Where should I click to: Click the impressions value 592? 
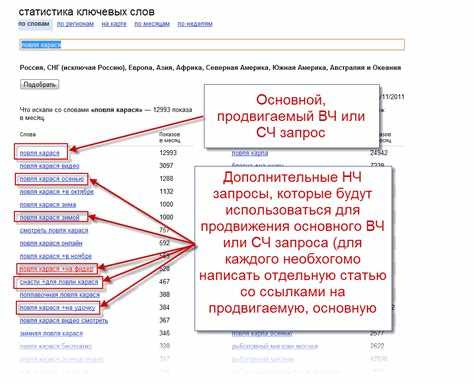165,243
